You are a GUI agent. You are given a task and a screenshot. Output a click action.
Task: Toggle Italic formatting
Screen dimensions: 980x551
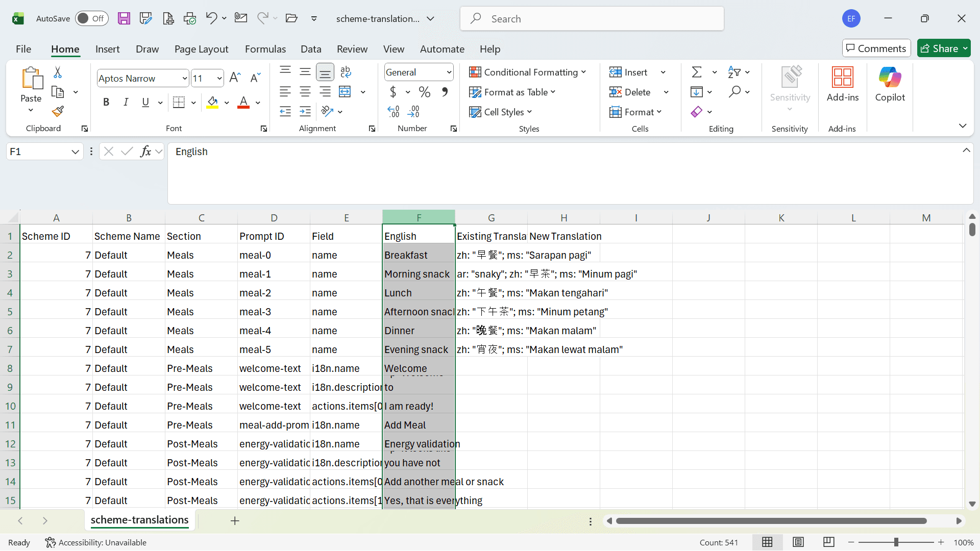[126, 102]
